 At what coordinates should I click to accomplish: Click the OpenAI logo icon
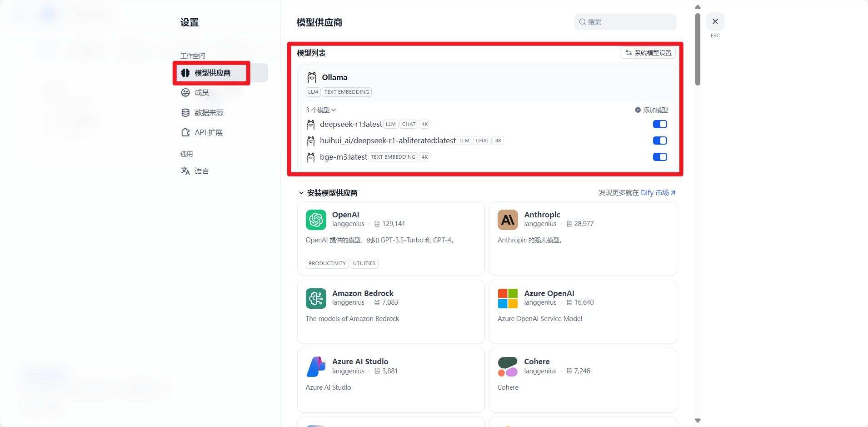[x=316, y=220]
